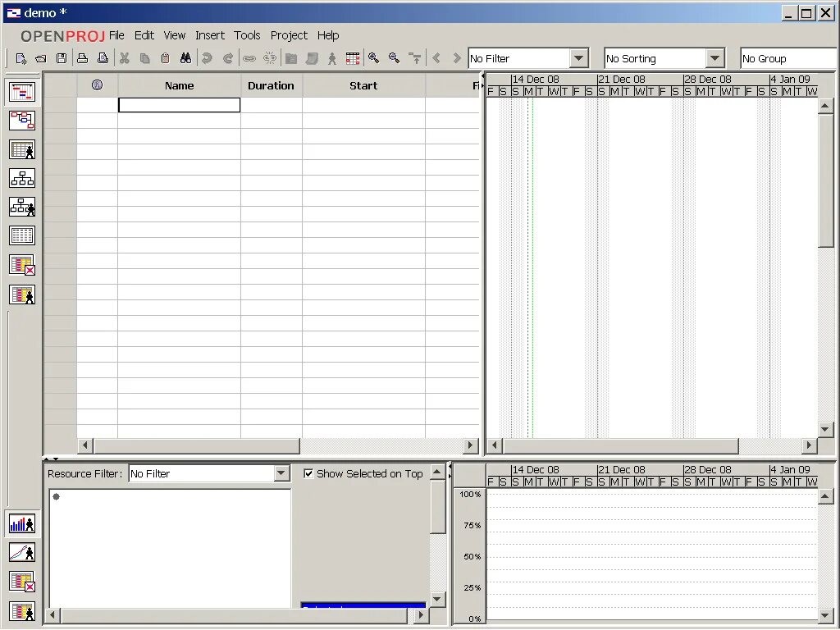The image size is (840, 630).
Task: Click the first empty Name cell
Action: 179,105
